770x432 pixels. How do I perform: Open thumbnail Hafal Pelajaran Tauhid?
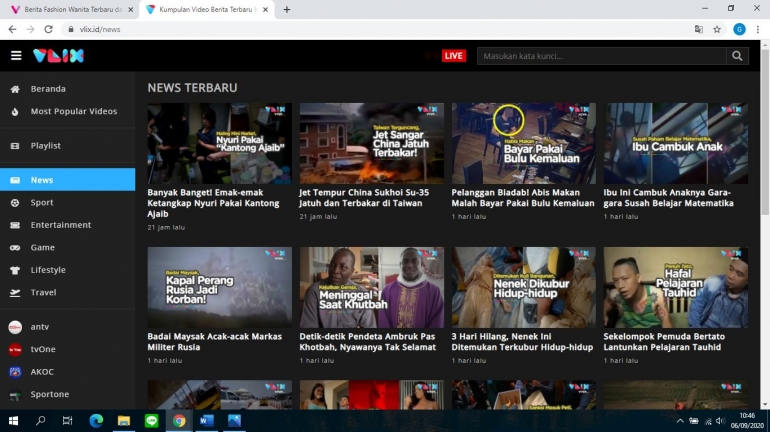point(676,287)
